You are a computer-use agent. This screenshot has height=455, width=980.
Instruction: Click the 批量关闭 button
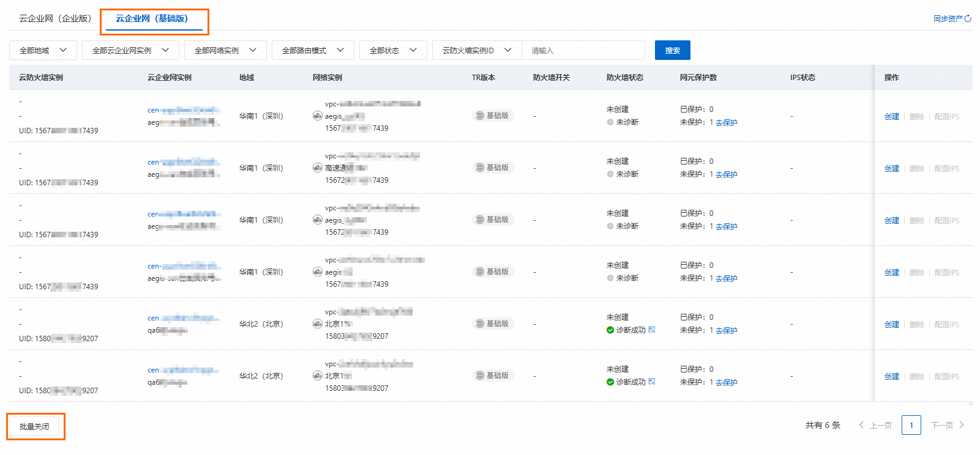coord(34,426)
